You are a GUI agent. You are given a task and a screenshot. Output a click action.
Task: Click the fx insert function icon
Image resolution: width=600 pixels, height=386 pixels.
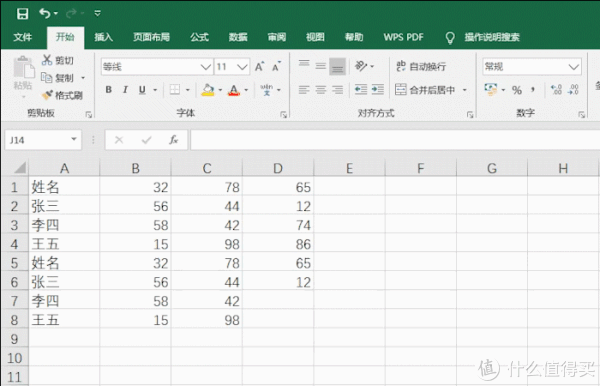click(x=173, y=140)
